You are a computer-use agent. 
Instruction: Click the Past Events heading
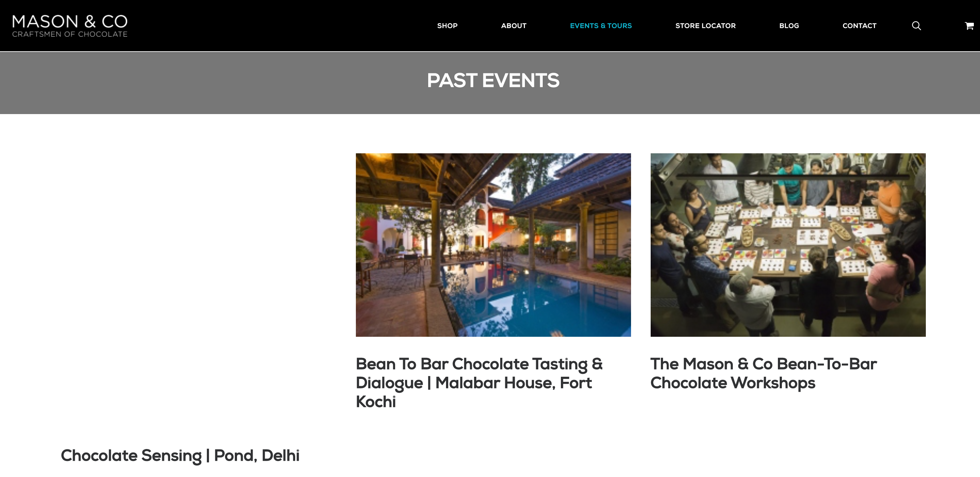[x=493, y=81]
